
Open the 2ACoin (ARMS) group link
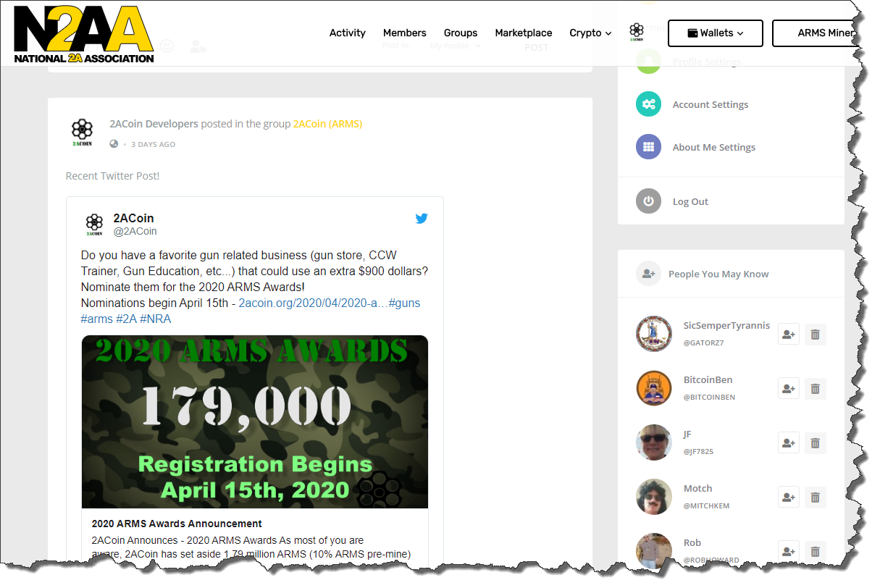(327, 124)
